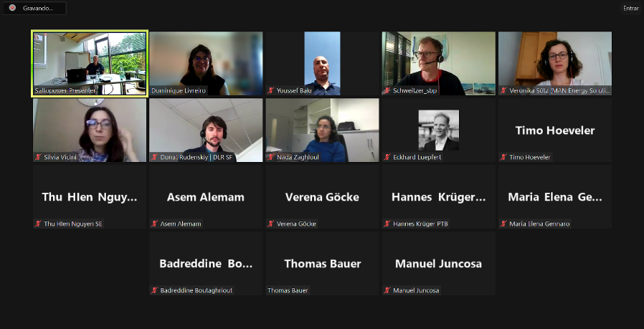Click the Gravando recording status label

pyautogui.click(x=38, y=8)
